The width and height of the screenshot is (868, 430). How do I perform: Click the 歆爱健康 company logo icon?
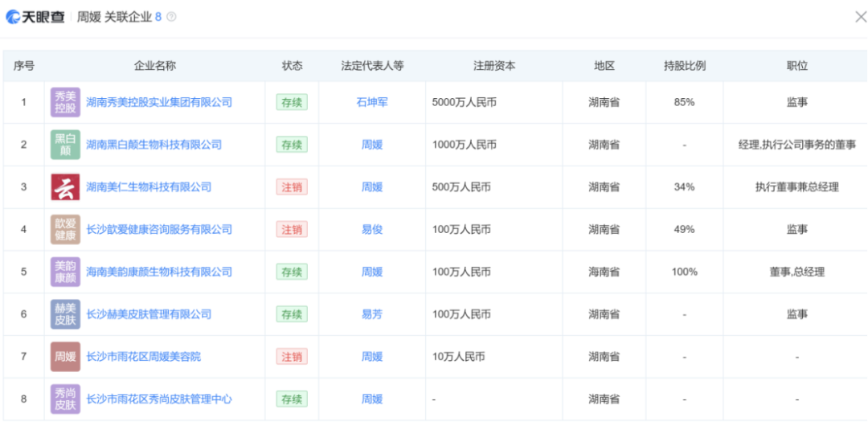pos(65,229)
